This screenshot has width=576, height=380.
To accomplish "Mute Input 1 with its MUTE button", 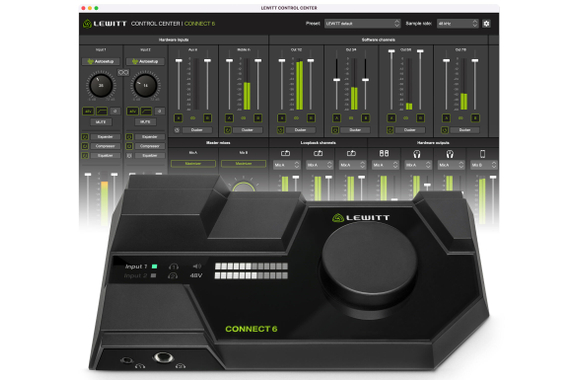I will point(101,122).
